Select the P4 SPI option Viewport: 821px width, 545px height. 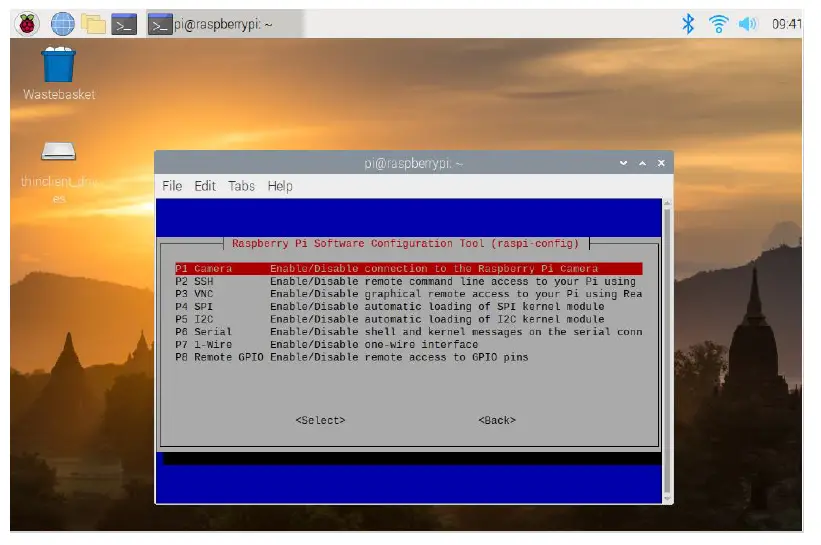pyautogui.click(x=408, y=306)
